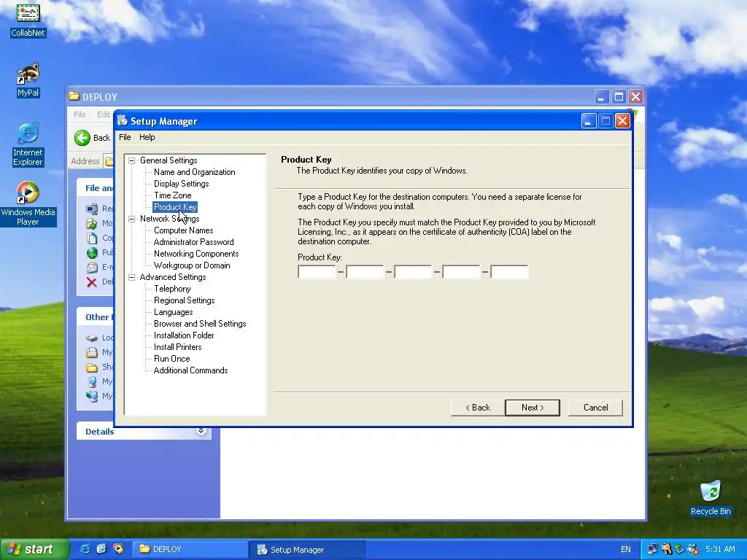Open the Edit menu in DEPLOY window
Screen dimensions: 747x560
tap(104, 114)
